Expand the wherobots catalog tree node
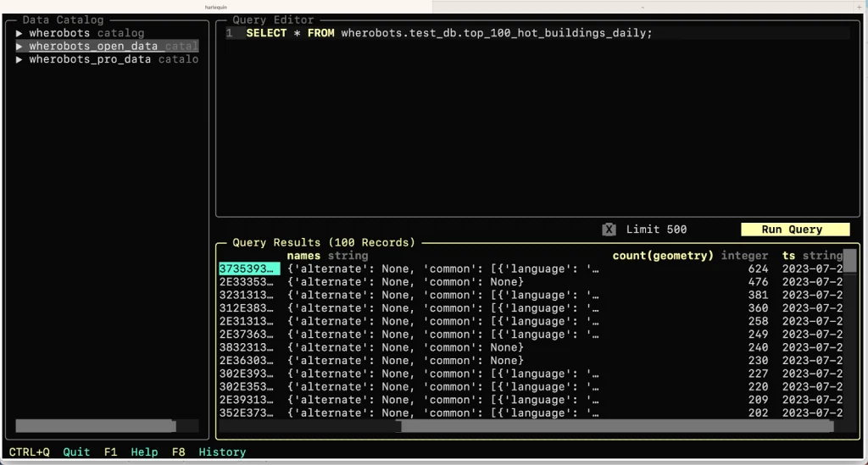 click(19, 33)
